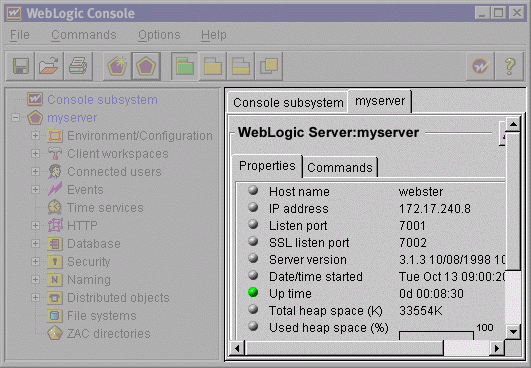The height and width of the screenshot is (368, 531).
Task: Switch to the Commands inner tab
Action: pyautogui.click(x=340, y=167)
